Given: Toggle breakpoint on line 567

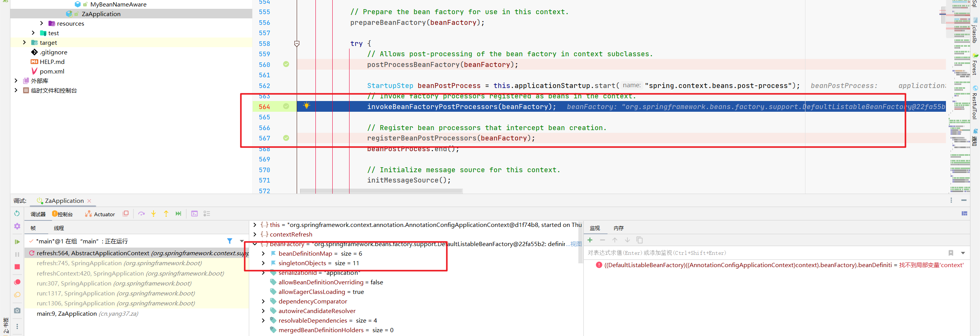Looking at the screenshot, I should (x=286, y=138).
